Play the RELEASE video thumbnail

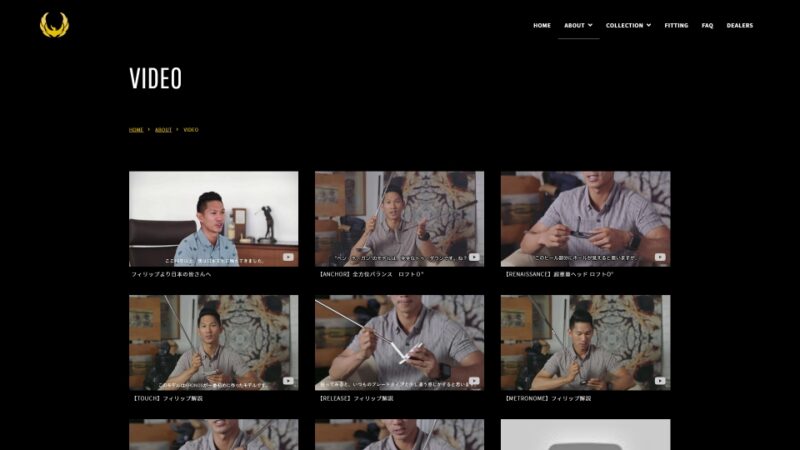(399, 342)
